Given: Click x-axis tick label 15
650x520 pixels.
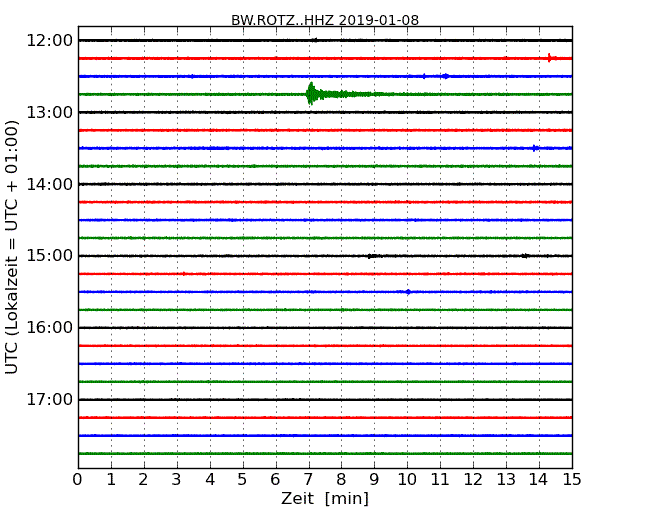Looking at the screenshot, I should click(x=572, y=480).
